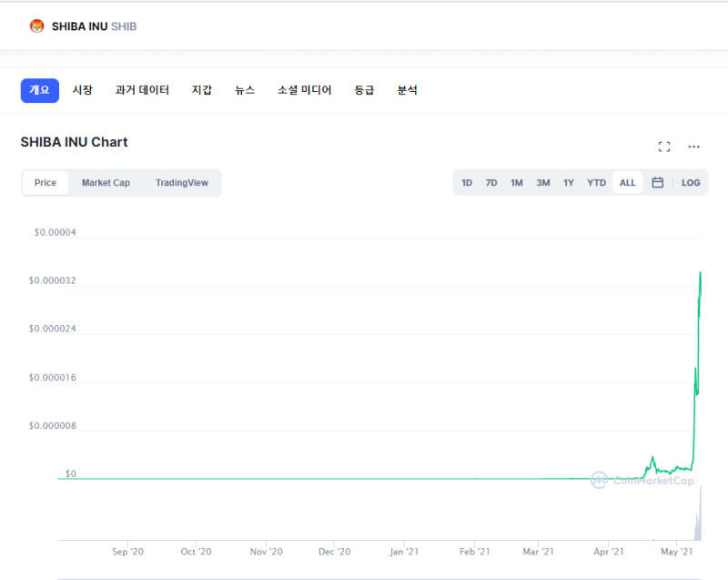The width and height of the screenshot is (728, 580).
Task: Switch to the 시장 tab
Action: (x=83, y=90)
